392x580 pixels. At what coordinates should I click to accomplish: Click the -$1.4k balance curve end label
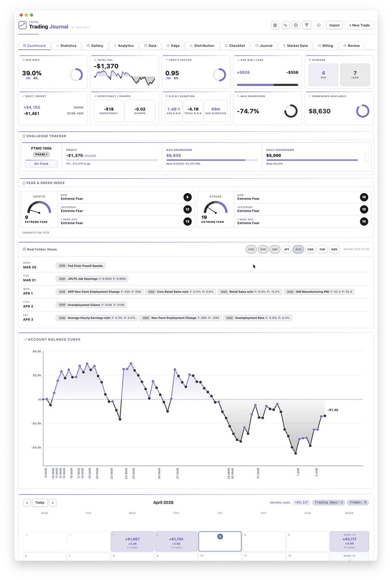click(x=334, y=410)
